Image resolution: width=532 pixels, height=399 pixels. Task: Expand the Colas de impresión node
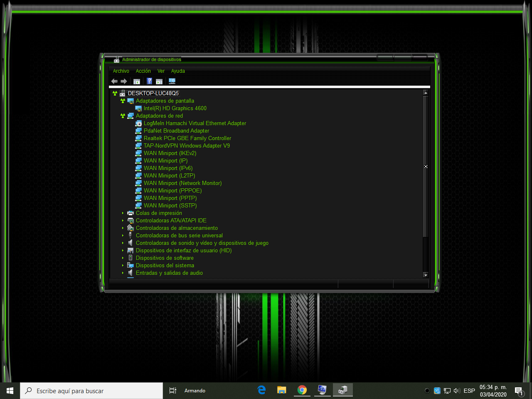(x=123, y=213)
